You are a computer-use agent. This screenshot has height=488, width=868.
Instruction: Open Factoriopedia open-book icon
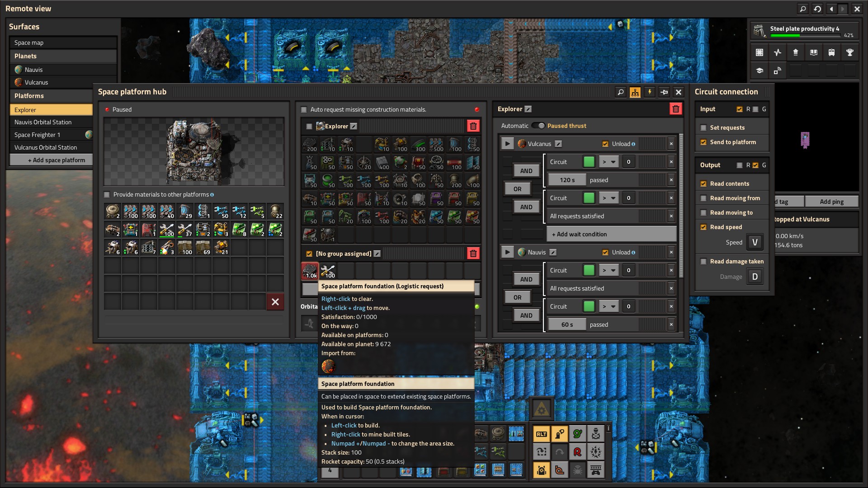tap(814, 52)
